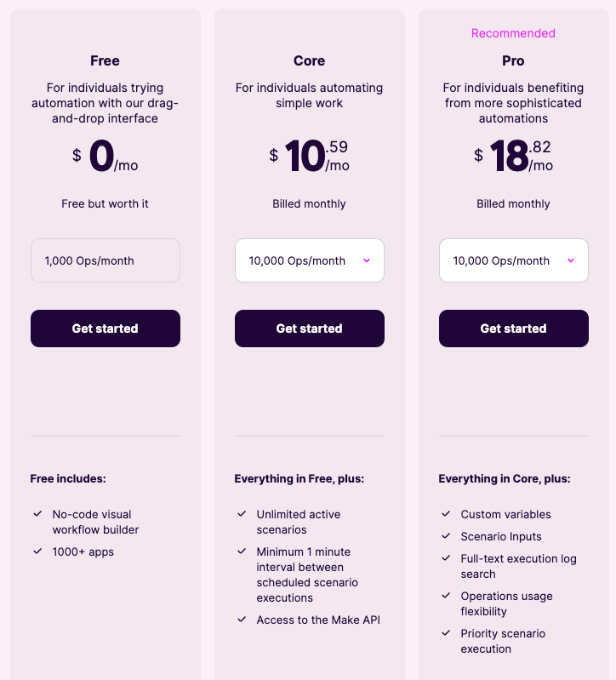Screen dimensions: 616x680
Task: Click the checkmark next to Priority scenario execution
Action: pos(446,633)
